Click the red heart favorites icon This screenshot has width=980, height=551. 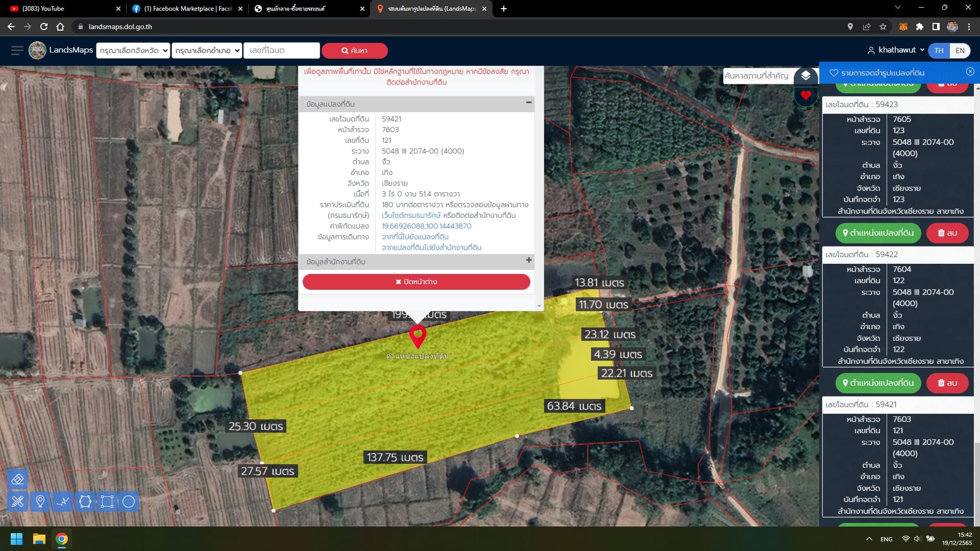pos(806,95)
